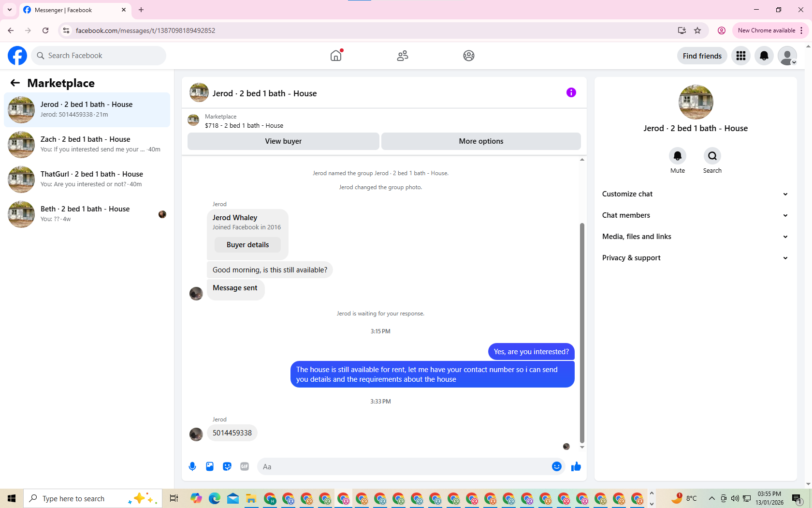The image size is (812, 508).
Task: Open Windows taskbar search box
Action: 93,498
